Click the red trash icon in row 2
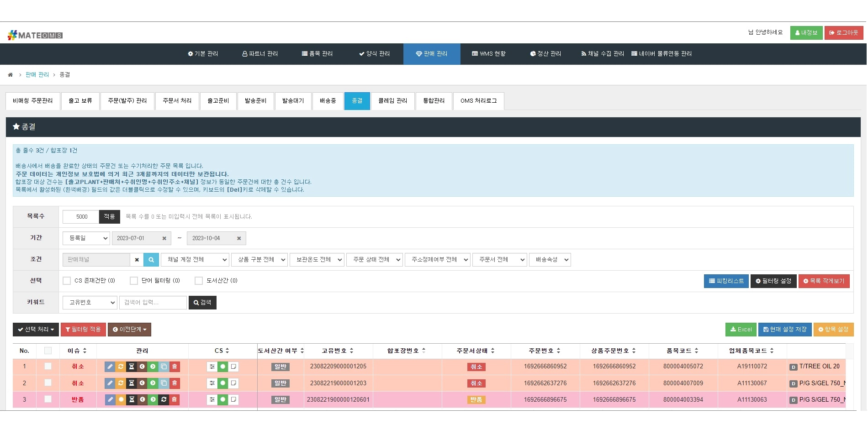Screen dimensions: 868x435 click(x=175, y=383)
